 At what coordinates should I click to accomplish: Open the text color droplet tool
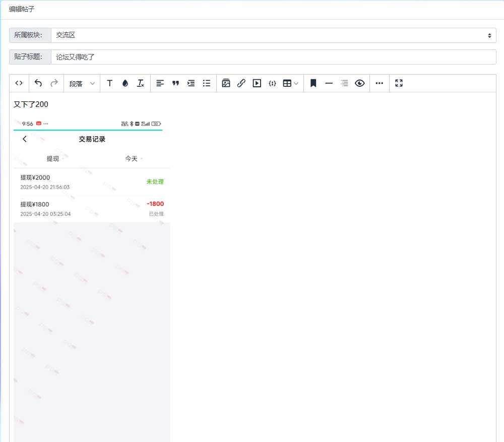click(x=125, y=83)
